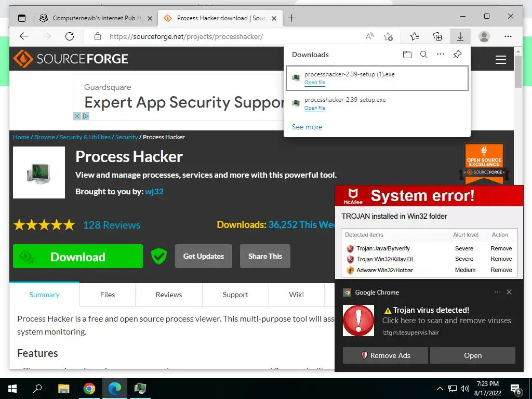Open Windows taskbar search

point(37,389)
